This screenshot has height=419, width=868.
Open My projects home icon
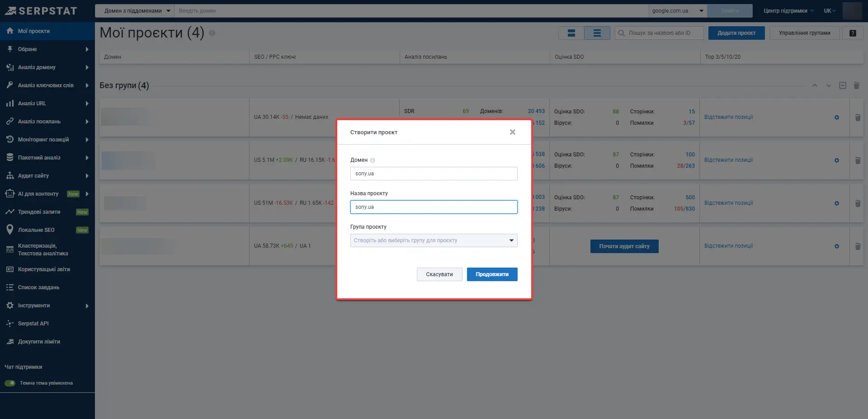[x=9, y=31]
